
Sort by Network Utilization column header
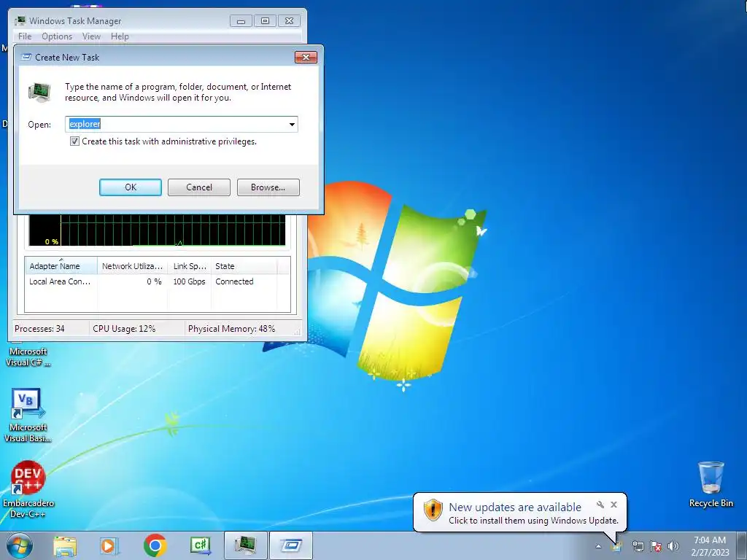(132, 265)
